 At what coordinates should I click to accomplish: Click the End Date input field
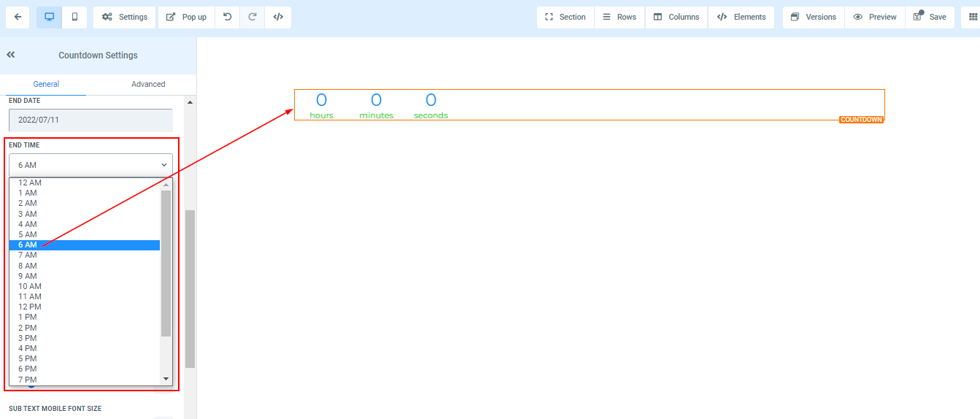[90, 120]
